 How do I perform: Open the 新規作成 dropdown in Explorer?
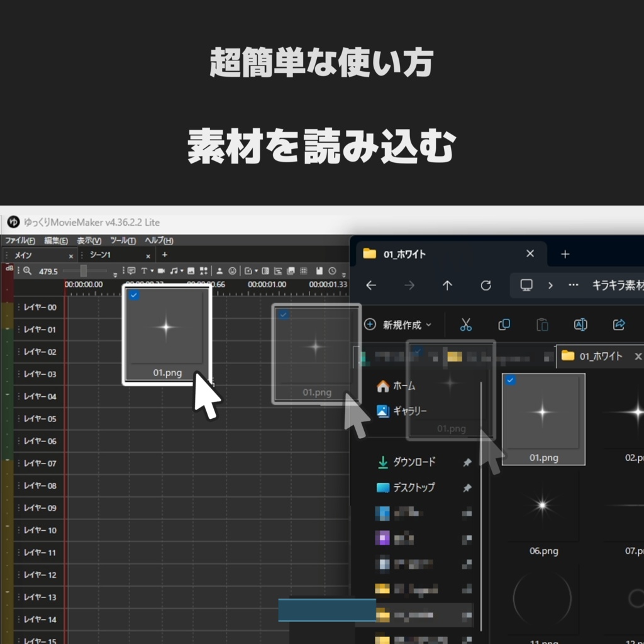(398, 325)
